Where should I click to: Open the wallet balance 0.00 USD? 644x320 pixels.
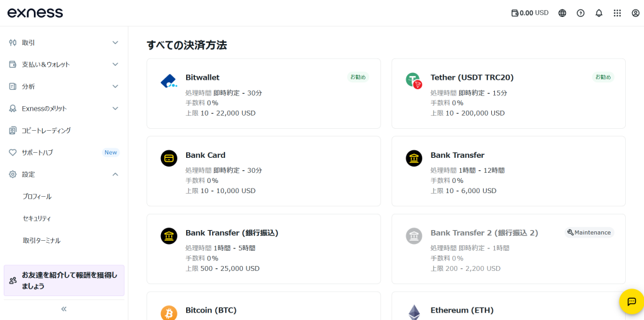coord(530,13)
